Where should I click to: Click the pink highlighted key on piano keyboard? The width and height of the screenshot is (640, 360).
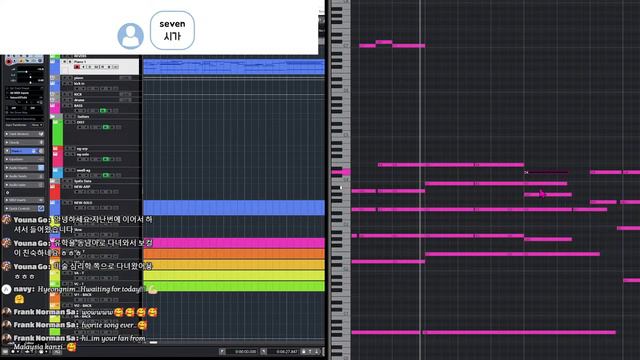point(341,172)
